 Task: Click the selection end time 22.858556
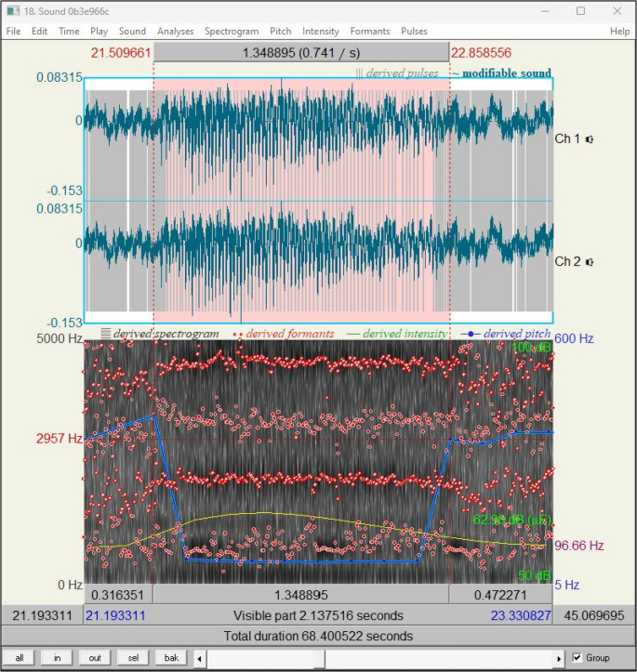tap(481, 53)
